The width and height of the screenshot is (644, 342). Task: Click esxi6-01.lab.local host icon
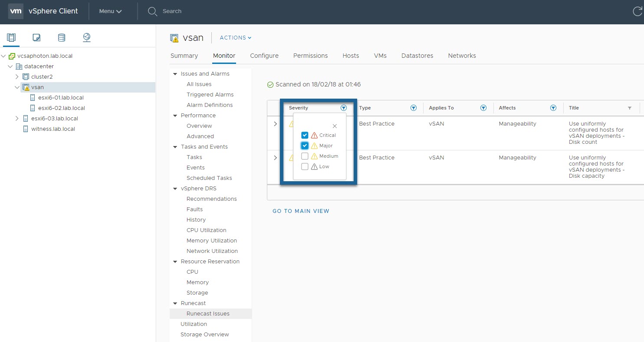(33, 98)
